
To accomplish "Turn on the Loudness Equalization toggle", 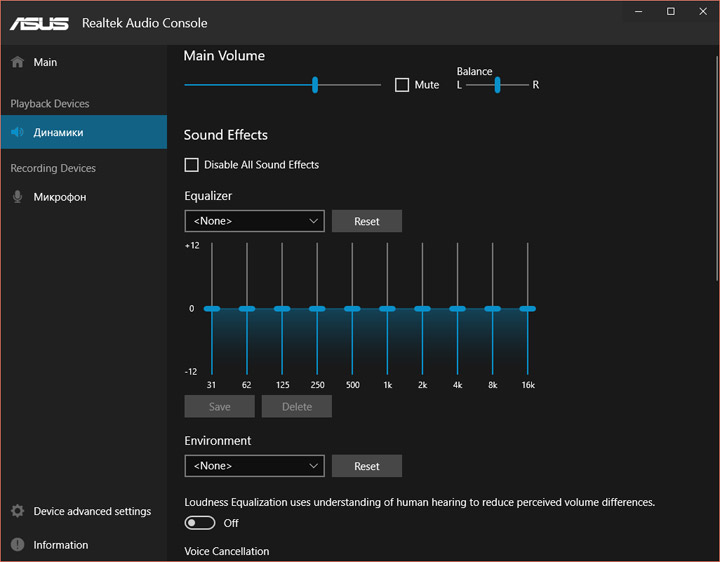I will (200, 522).
